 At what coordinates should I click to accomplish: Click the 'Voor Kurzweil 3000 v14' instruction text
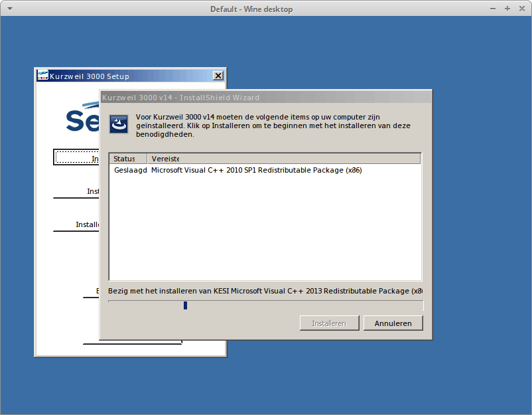click(273, 125)
